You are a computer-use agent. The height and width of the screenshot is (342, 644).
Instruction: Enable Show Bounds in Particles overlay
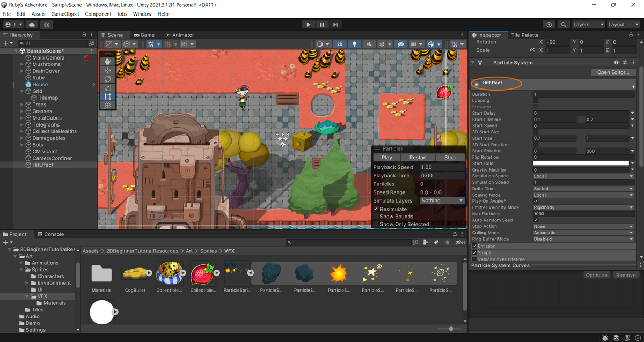[376, 217]
